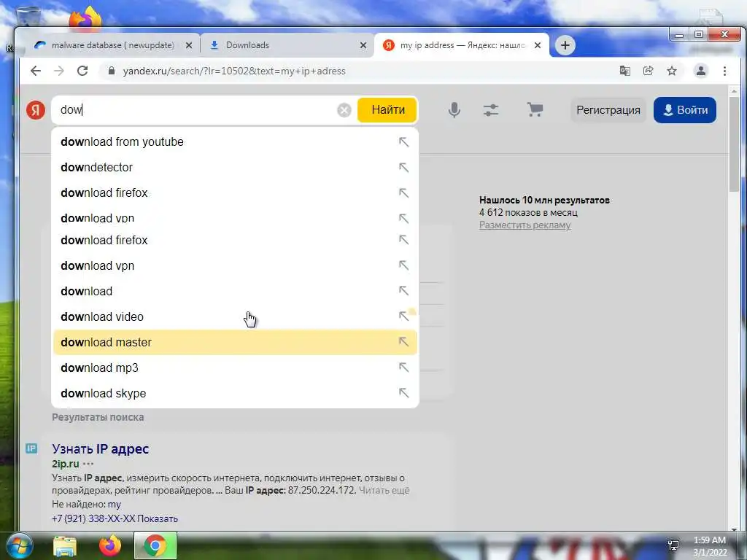The width and height of the screenshot is (747, 560).
Task: Click the IP favicon next to result
Action: 31,448
